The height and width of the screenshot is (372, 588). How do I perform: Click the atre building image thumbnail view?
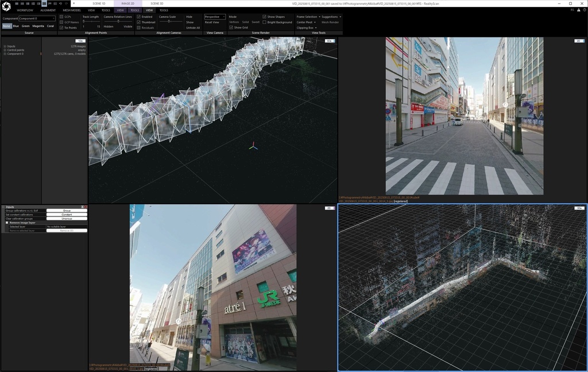213,287
